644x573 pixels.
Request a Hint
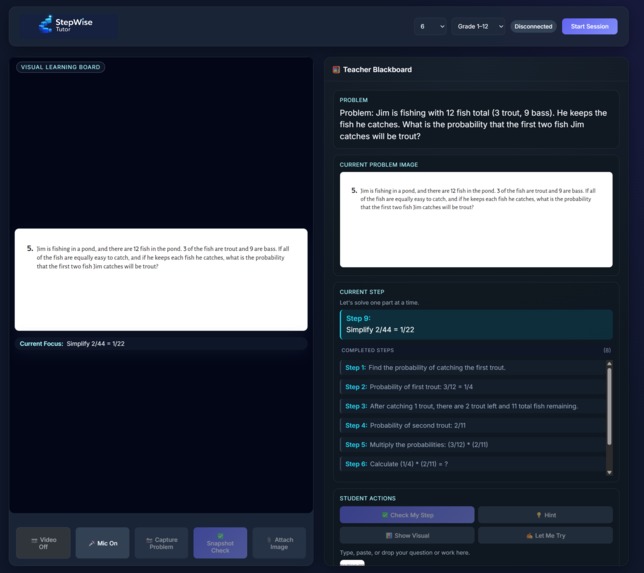[x=545, y=515]
